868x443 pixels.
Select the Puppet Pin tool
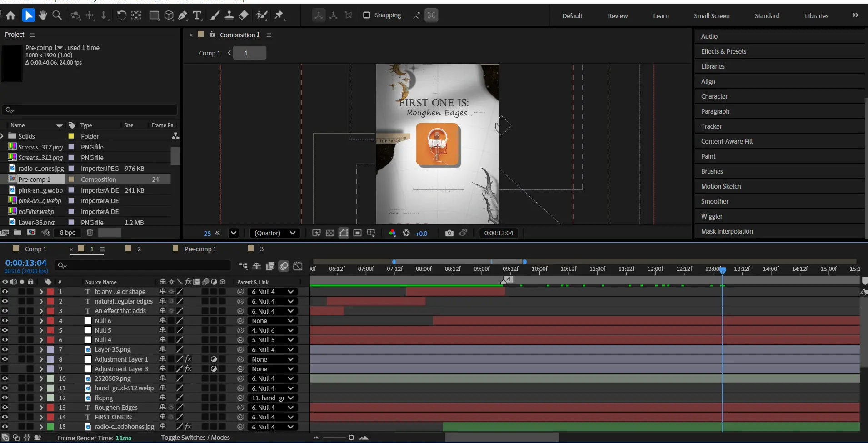coord(279,15)
